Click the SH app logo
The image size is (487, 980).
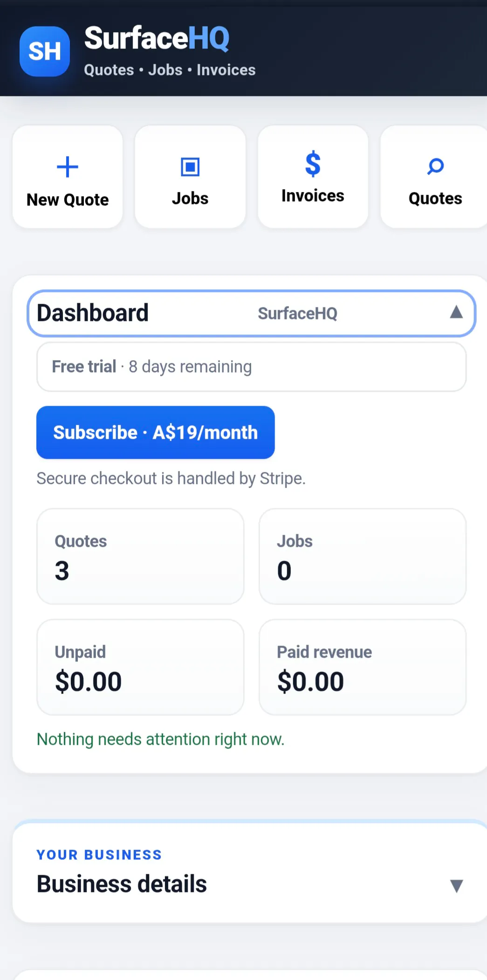pyautogui.click(x=45, y=51)
